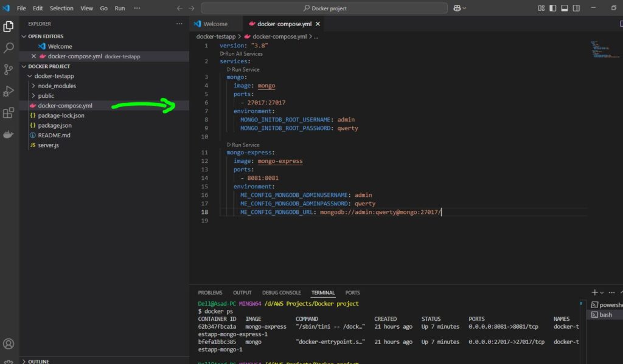The width and height of the screenshot is (623, 364).
Task: Go forward with the right arrow
Action: coord(192,8)
